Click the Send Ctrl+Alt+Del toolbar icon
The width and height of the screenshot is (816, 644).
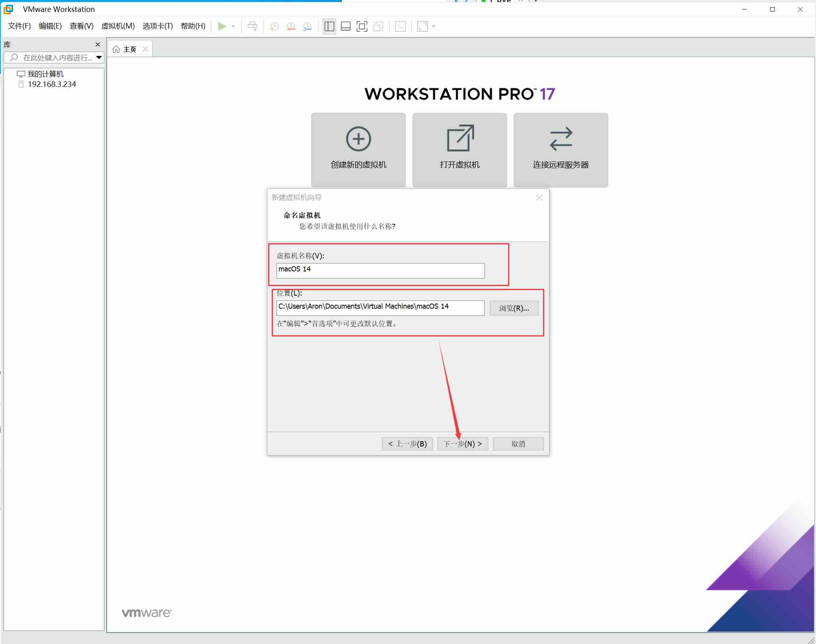click(252, 26)
